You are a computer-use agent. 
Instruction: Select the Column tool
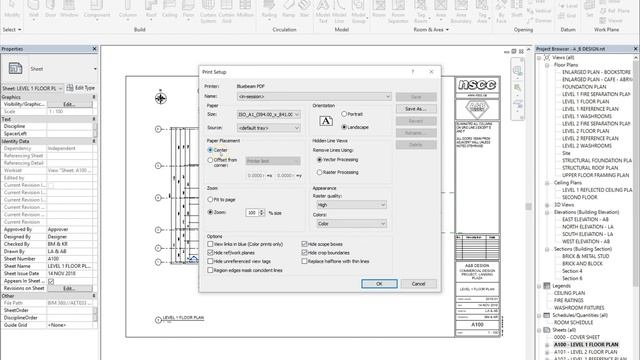click(x=128, y=9)
